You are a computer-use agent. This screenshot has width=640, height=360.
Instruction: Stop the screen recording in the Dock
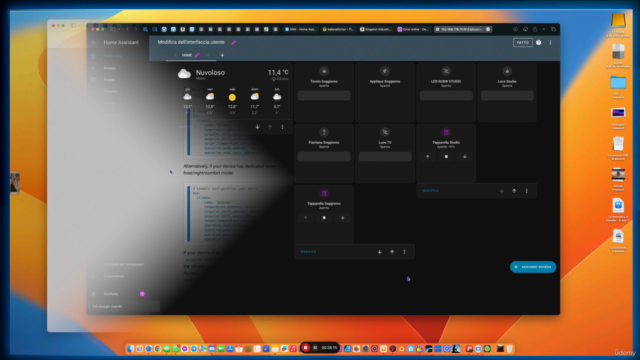[x=306, y=348]
